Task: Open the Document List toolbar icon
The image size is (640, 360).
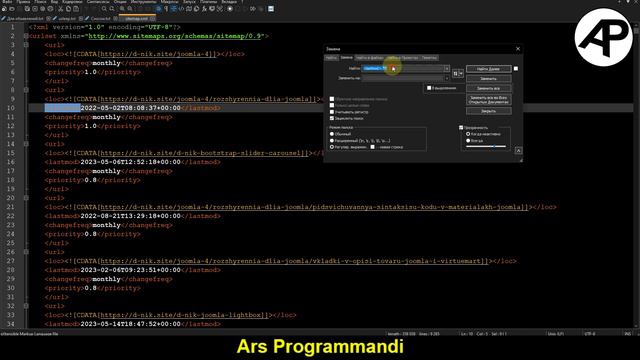Action: (196, 9)
